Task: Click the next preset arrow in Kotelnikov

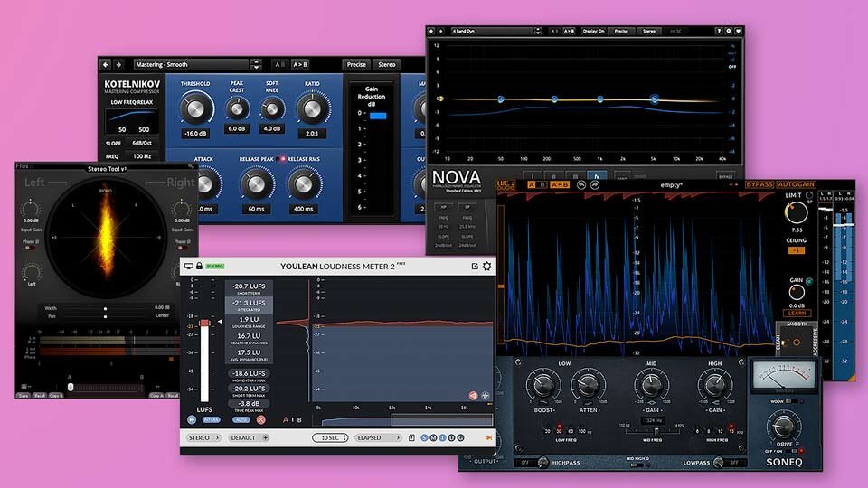Action: point(118,65)
